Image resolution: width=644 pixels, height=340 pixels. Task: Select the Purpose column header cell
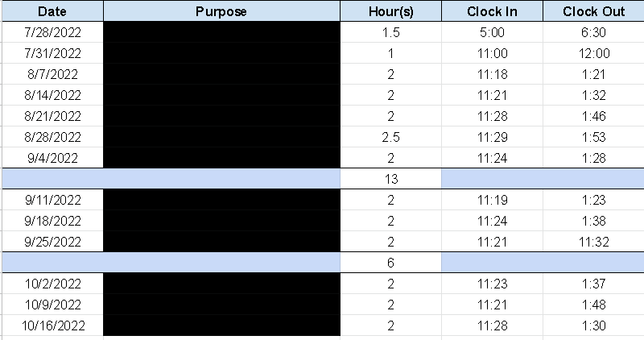pos(221,11)
